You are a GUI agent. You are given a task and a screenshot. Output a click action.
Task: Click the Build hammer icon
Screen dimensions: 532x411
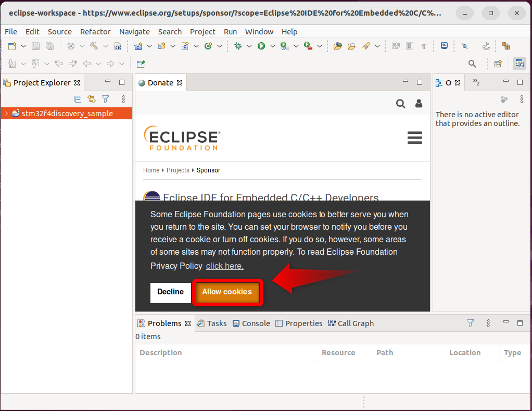click(94, 46)
